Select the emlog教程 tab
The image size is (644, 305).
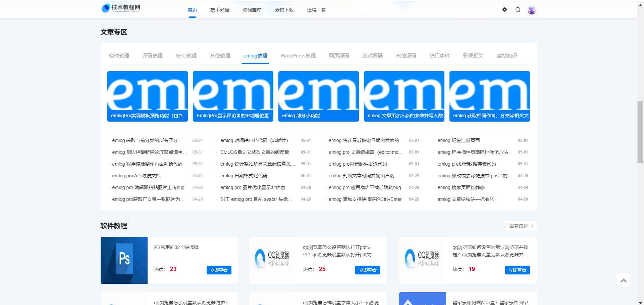[x=255, y=56]
